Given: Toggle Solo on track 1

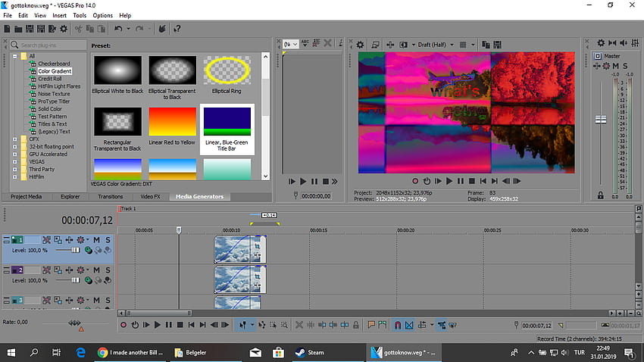Looking at the screenshot, I should point(108,239).
